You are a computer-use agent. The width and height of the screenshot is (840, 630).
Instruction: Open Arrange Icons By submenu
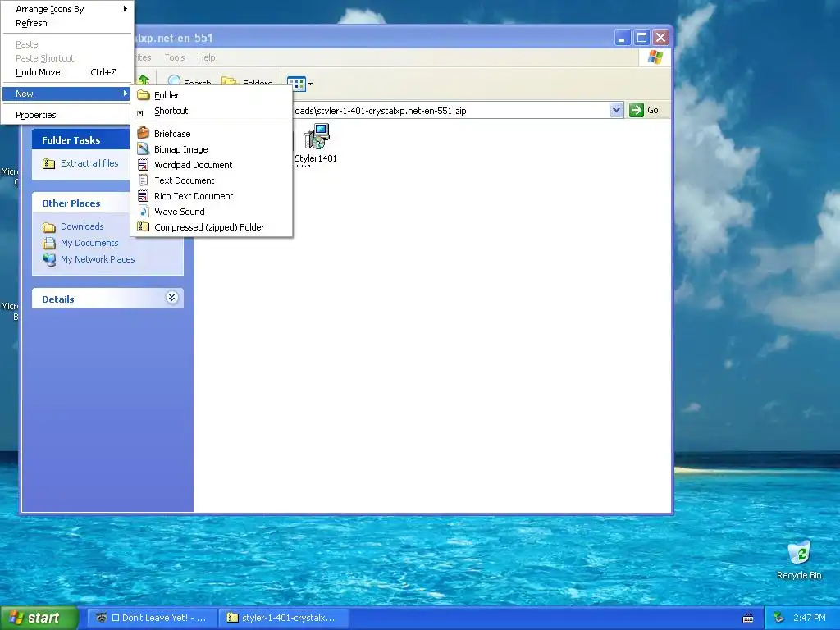click(67, 9)
